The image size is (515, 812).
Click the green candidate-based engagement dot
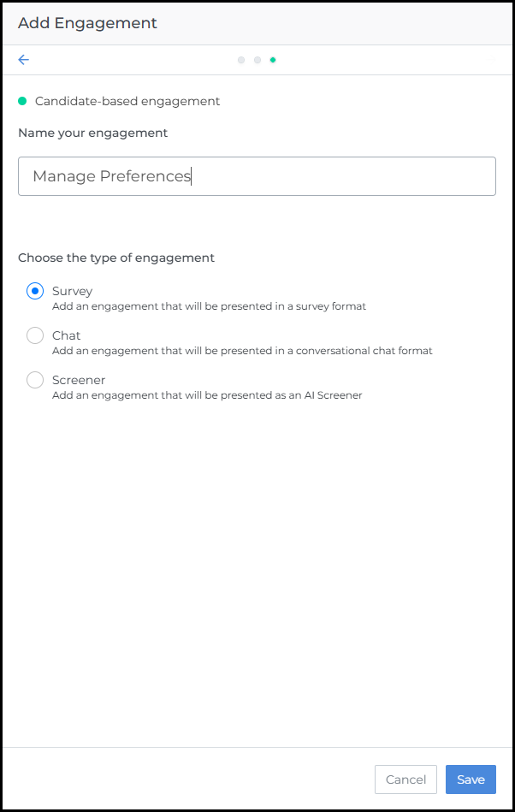coord(22,101)
